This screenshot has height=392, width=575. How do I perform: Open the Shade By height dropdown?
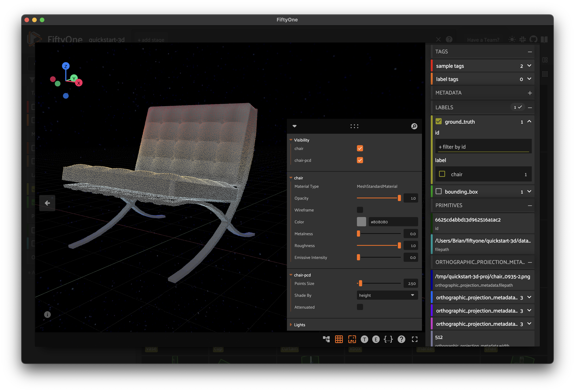coord(387,295)
